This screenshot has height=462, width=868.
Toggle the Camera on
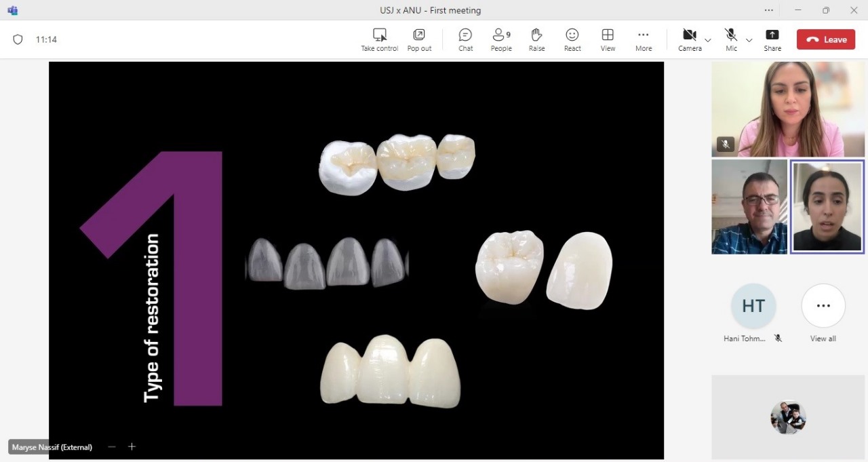click(689, 35)
